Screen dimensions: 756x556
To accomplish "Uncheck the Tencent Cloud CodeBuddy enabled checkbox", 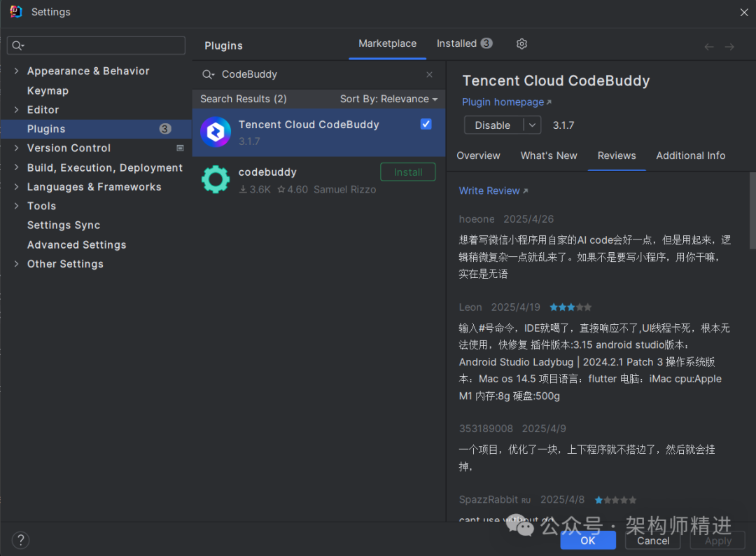I will tap(426, 124).
